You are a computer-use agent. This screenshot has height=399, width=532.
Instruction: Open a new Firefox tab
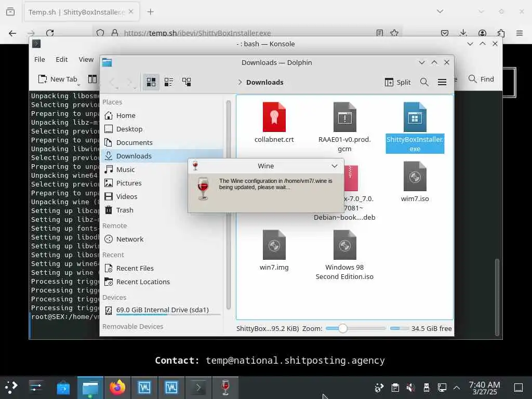point(150,12)
